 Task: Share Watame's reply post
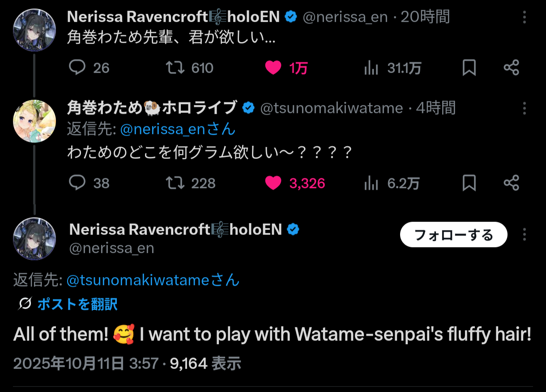pos(511,183)
